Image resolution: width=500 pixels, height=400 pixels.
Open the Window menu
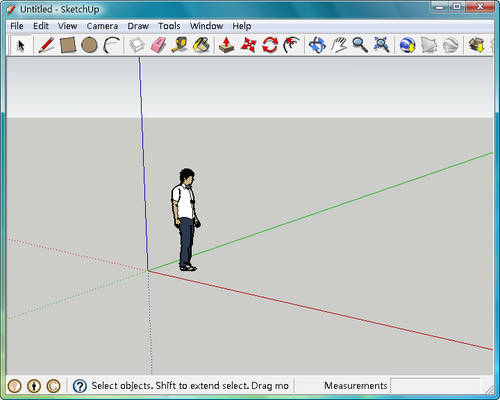point(206,26)
